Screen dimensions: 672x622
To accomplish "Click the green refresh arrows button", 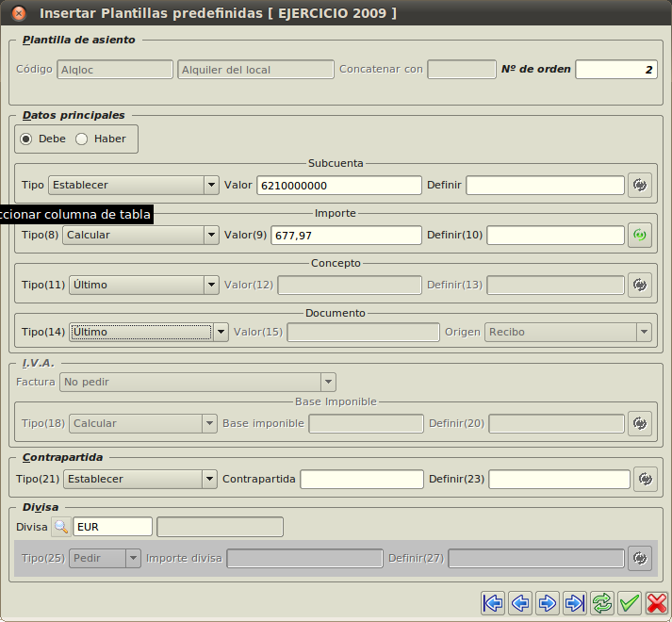I will coord(602,603).
